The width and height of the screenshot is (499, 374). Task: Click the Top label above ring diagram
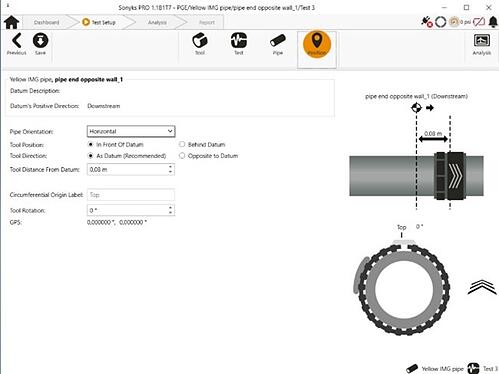pyautogui.click(x=402, y=227)
